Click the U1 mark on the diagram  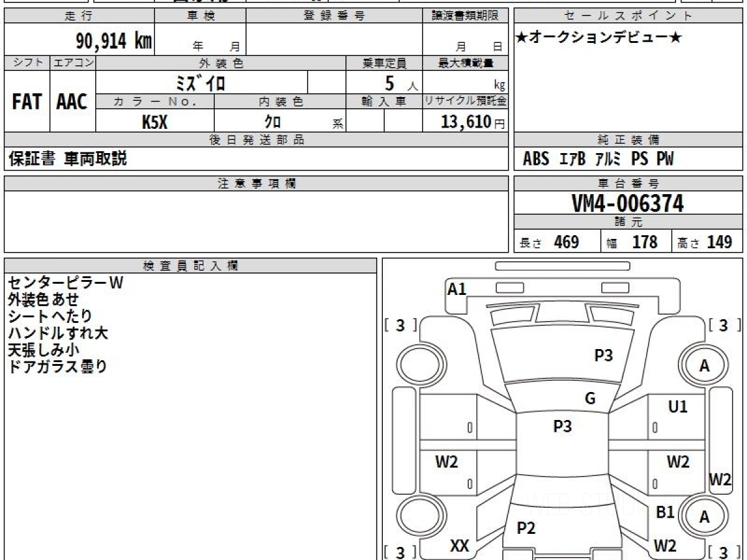click(x=678, y=407)
